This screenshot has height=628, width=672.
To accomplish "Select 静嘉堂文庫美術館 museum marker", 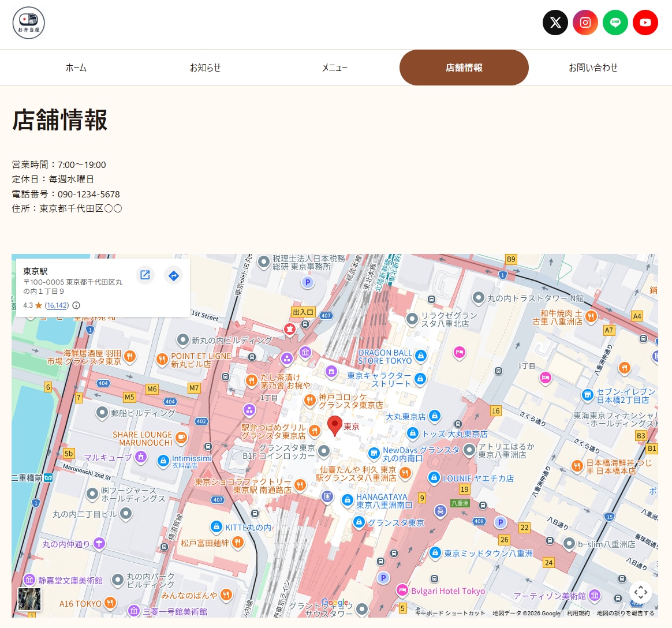I will [29, 580].
